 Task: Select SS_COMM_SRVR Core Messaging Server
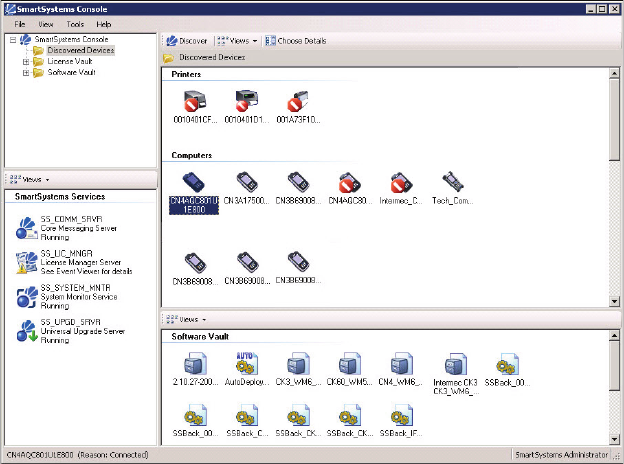66,228
